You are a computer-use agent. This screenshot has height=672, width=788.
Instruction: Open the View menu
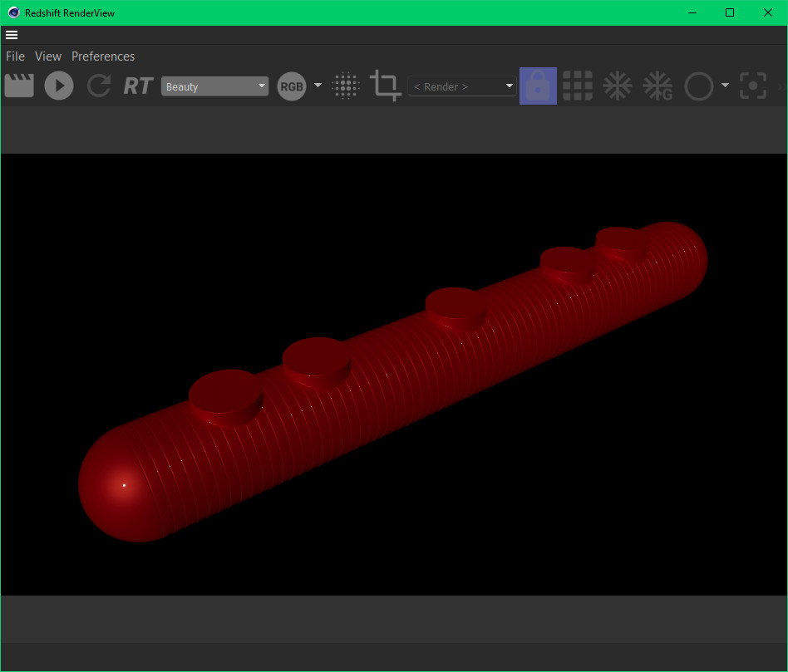point(47,56)
